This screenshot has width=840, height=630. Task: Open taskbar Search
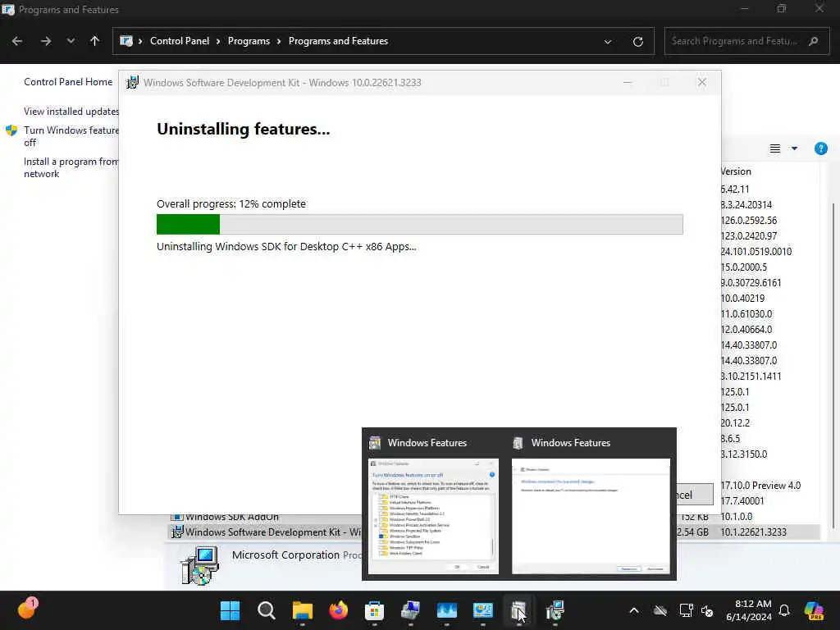[x=267, y=610]
